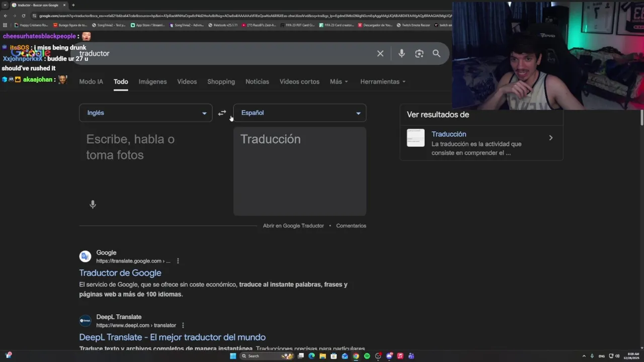Click the browser address bar URL
Image resolution: width=644 pixels, height=362 pixels.
[x=246, y=16]
